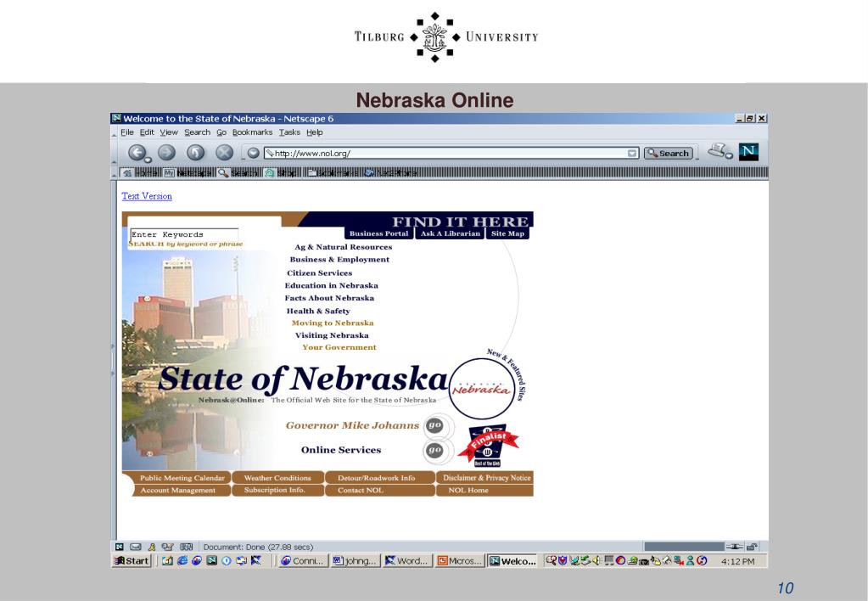Switch to the Word... taskbar window
Image resolution: width=868 pixels, height=601 pixels.
pos(406,560)
